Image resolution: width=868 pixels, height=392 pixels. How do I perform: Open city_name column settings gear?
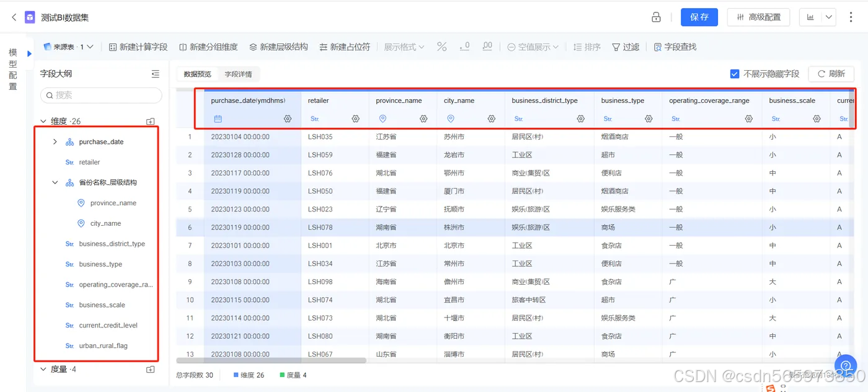[491, 118]
